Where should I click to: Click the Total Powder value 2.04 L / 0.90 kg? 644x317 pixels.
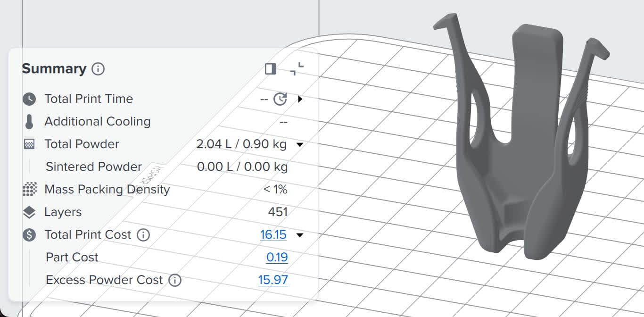pyautogui.click(x=241, y=144)
